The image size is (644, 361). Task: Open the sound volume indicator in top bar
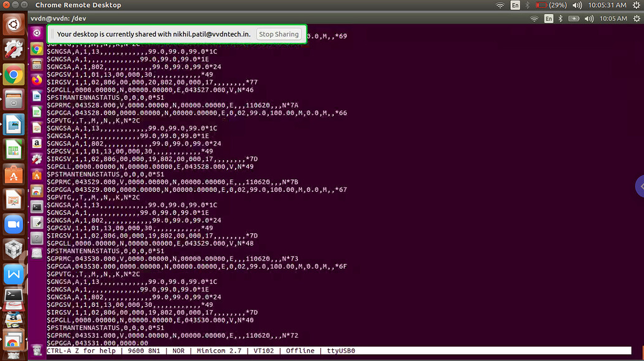[576, 5]
